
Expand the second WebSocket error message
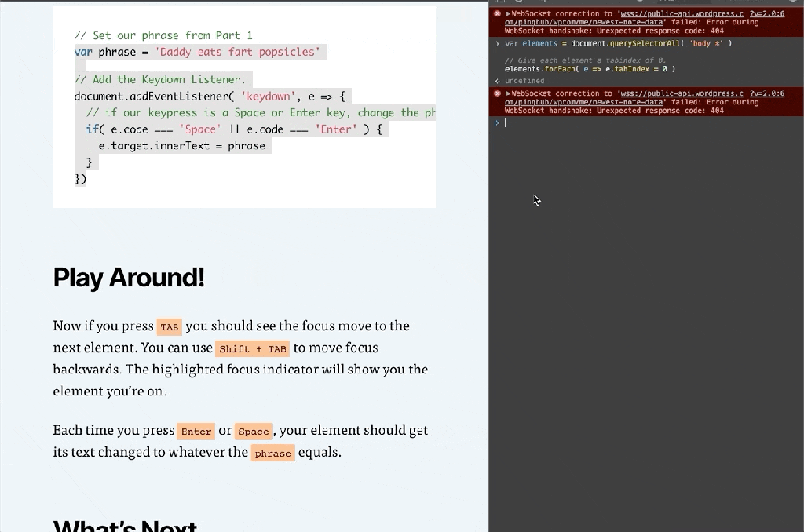508,93
